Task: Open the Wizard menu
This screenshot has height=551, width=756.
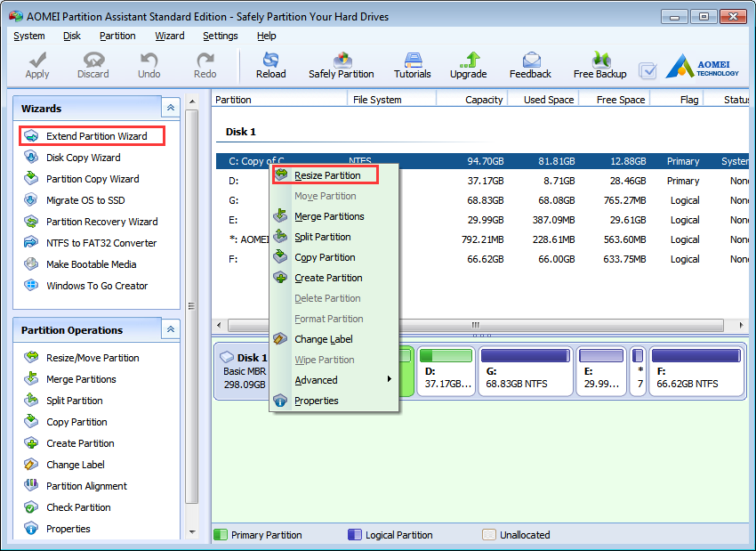Action: [170, 36]
